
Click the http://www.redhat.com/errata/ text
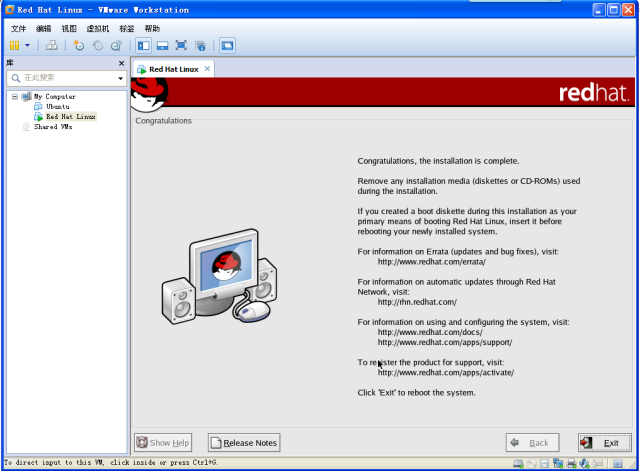pos(431,262)
